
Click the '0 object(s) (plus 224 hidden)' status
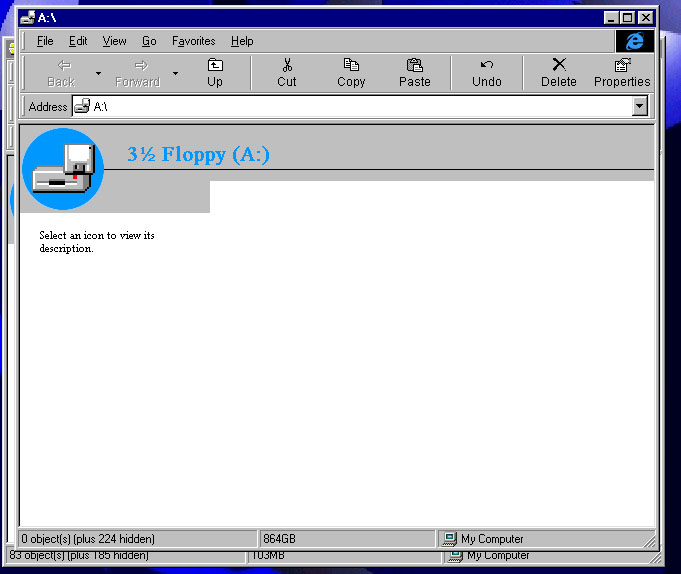coord(88,539)
